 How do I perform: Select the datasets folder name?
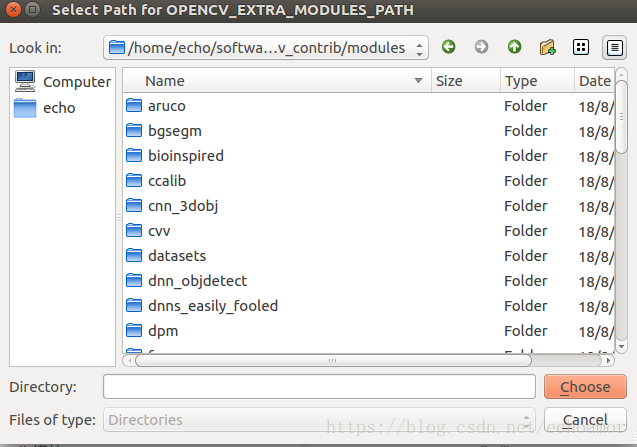point(177,256)
